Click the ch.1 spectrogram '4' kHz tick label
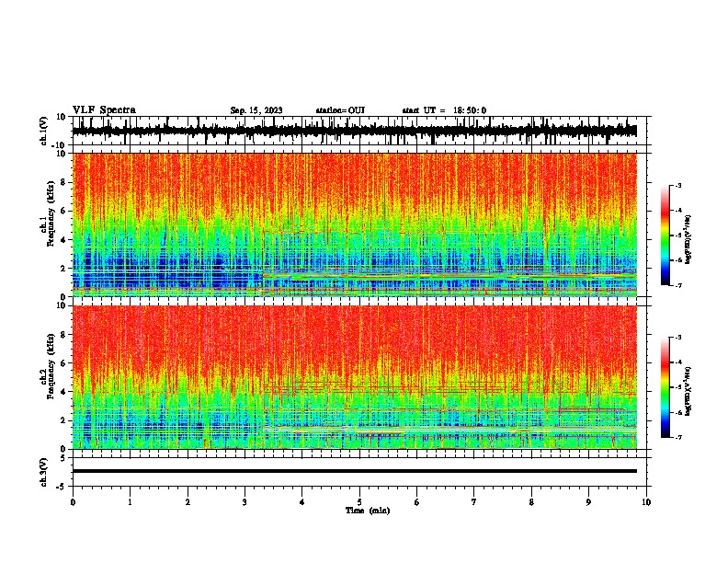Viewport: 728px width, 563px height. pyautogui.click(x=63, y=240)
